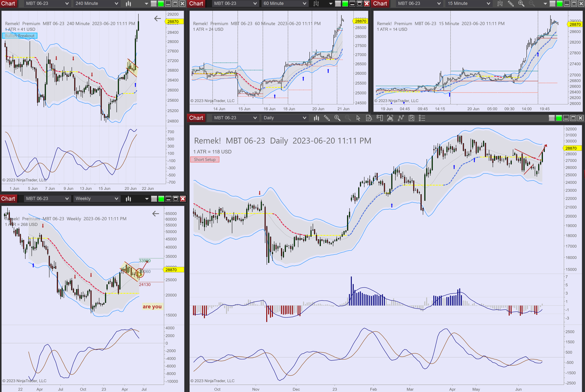Select the cursor pointer tool in Daily chart
This screenshot has height=392, width=585.
click(x=358, y=118)
